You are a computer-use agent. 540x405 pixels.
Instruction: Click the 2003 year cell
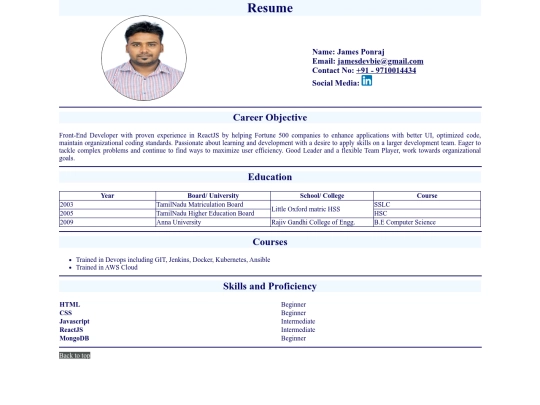coord(107,205)
